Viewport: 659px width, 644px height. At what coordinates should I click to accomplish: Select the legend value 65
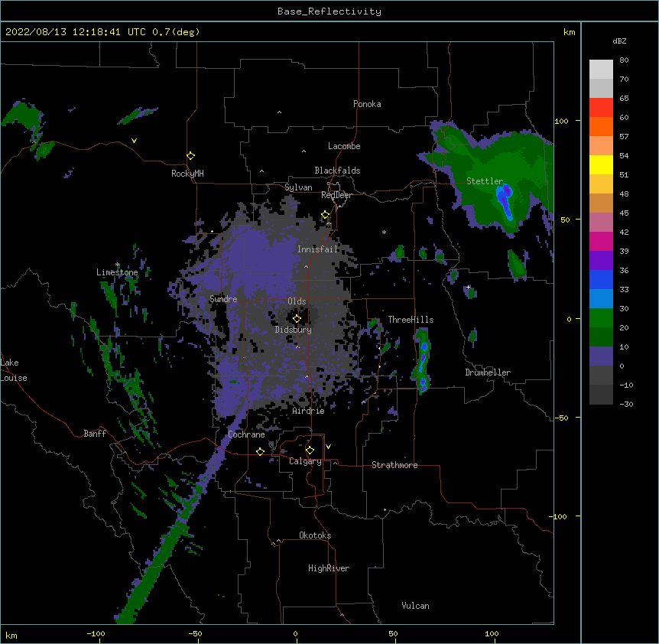(624, 98)
